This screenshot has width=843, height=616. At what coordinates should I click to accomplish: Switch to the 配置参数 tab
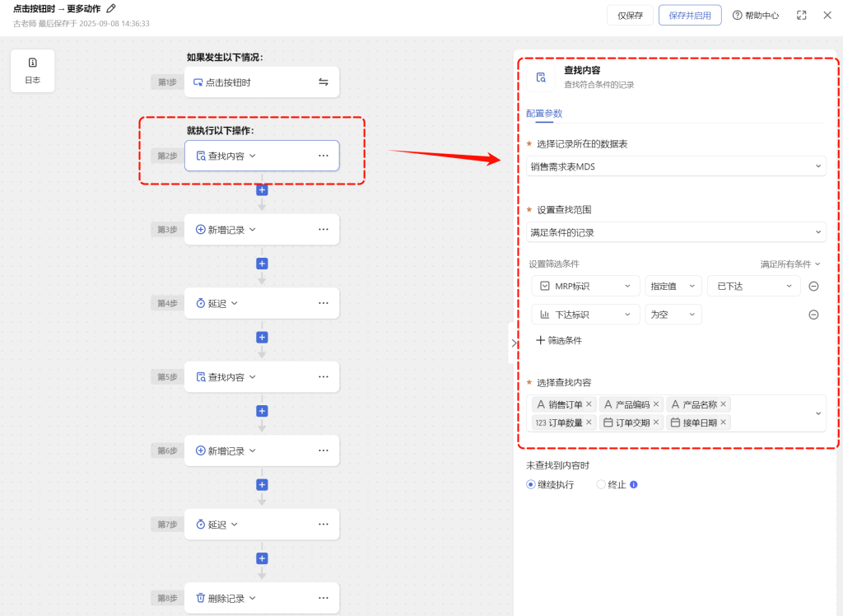coord(544,114)
